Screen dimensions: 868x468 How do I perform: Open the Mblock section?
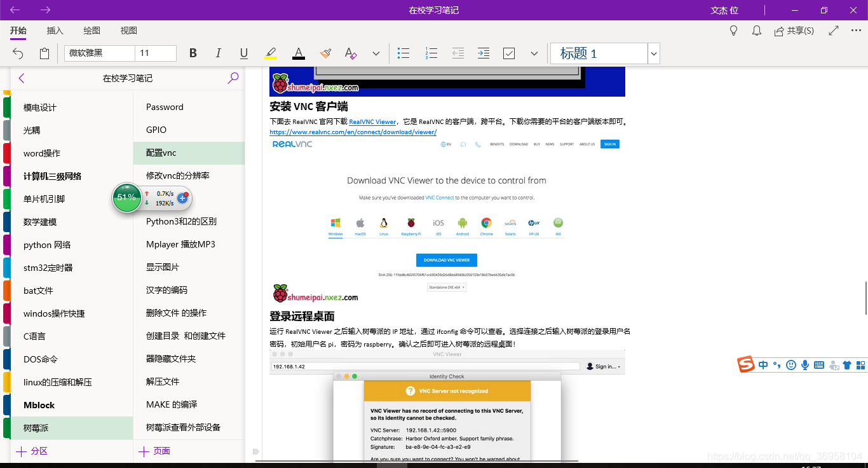[72, 405]
